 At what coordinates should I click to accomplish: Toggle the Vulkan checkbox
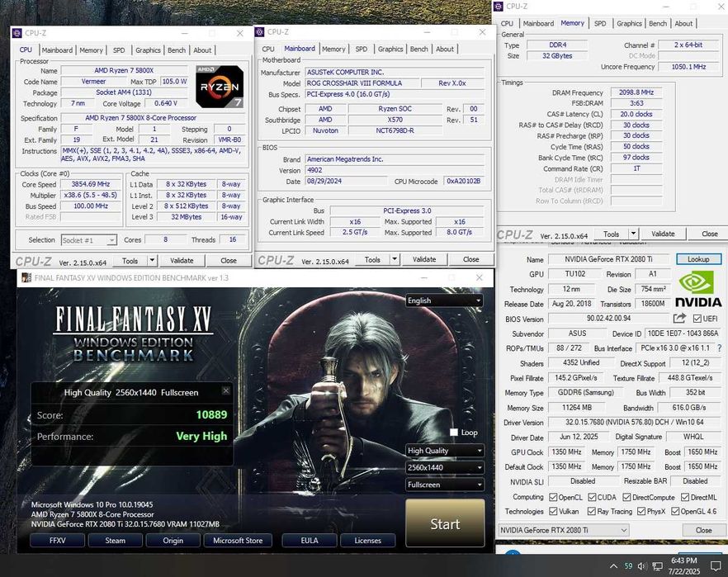(x=553, y=511)
